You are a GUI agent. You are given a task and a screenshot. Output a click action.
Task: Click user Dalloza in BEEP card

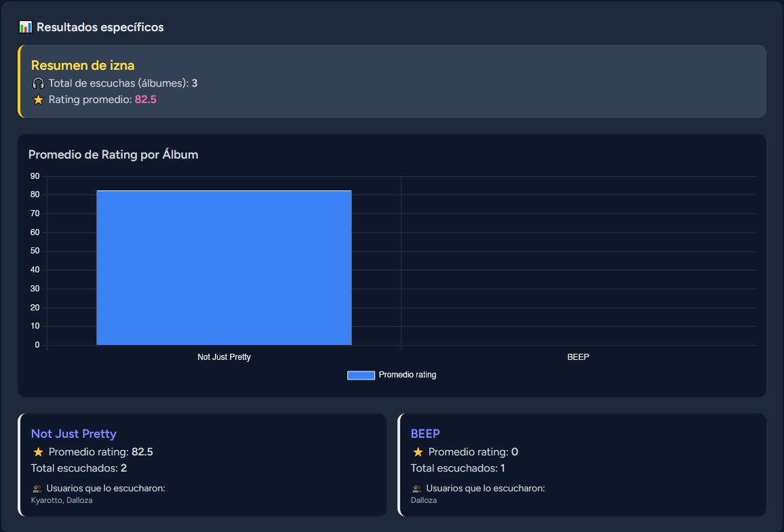click(x=424, y=500)
